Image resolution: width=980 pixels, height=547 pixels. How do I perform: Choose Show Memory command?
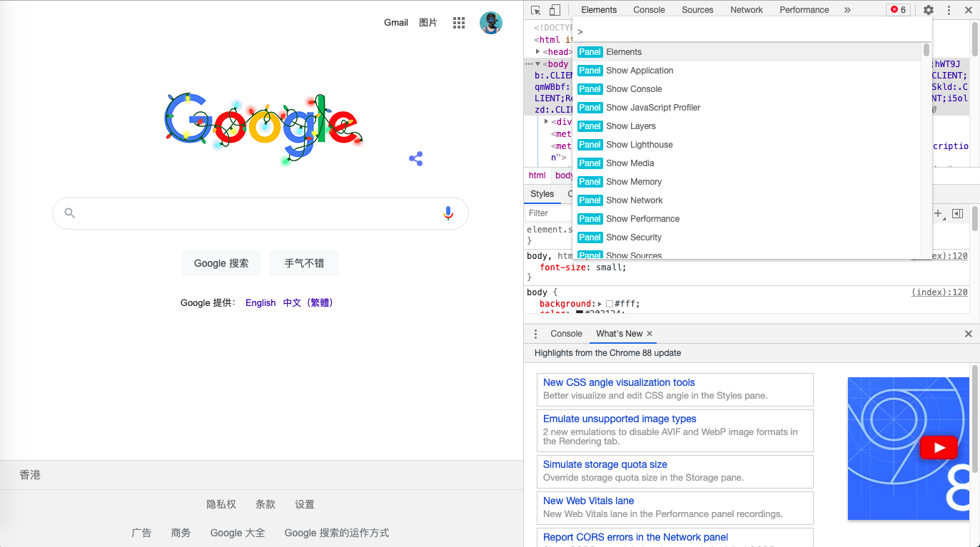(x=747, y=182)
